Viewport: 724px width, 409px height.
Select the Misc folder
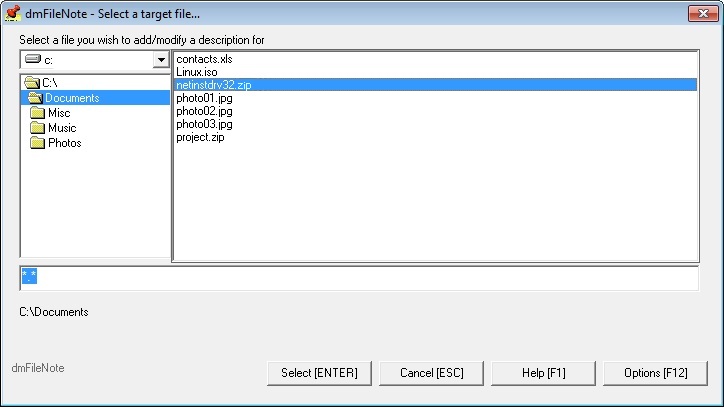[59, 113]
